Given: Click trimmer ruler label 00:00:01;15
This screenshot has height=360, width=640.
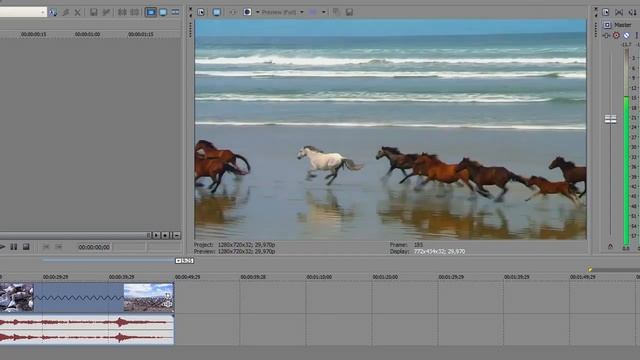Looking at the screenshot, I should coord(141,34).
